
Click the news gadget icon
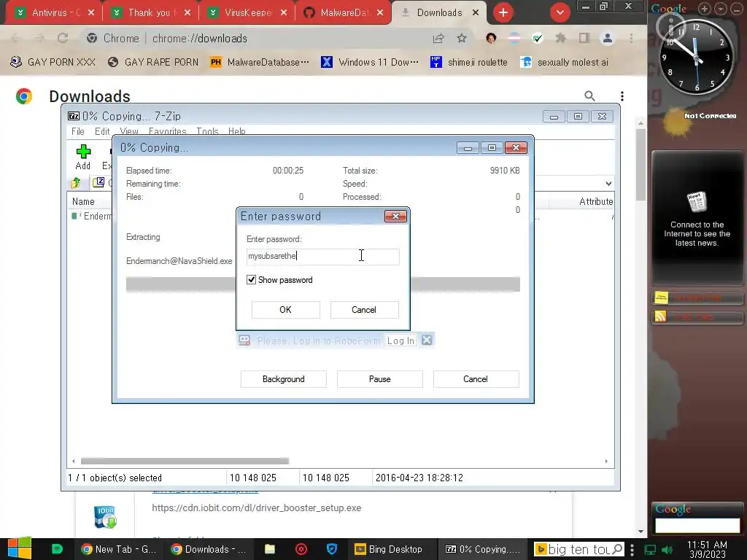[x=697, y=202]
